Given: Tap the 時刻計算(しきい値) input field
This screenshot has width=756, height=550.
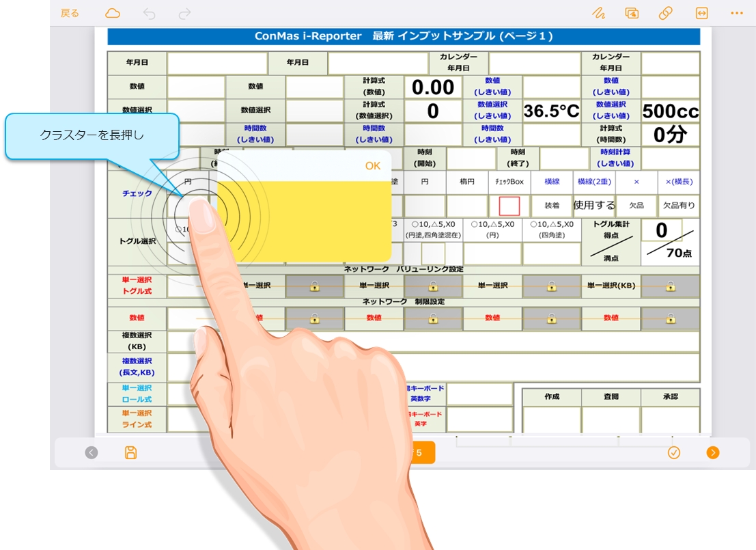Looking at the screenshot, I should (670, 159).
